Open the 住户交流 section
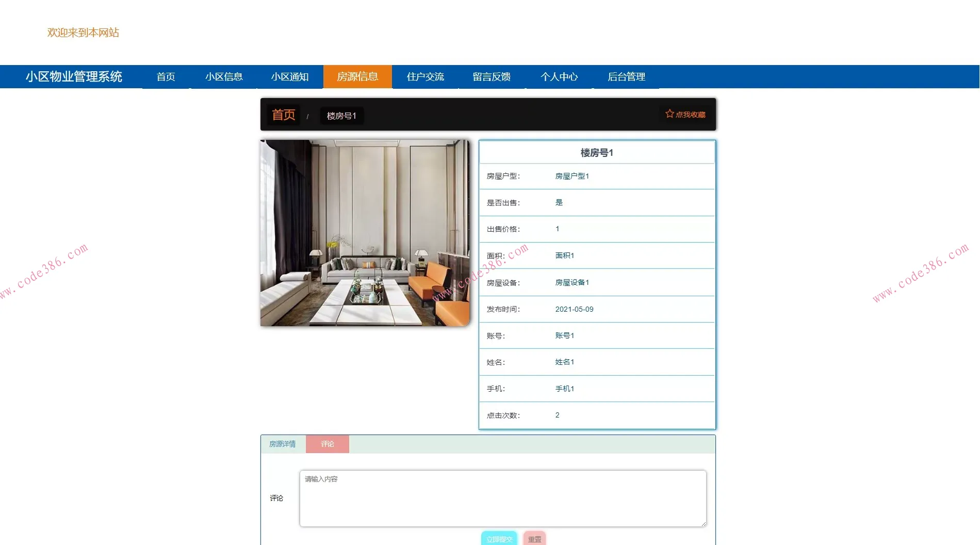The width and height of the screenshot is (980, 545). tap(425, 76)
